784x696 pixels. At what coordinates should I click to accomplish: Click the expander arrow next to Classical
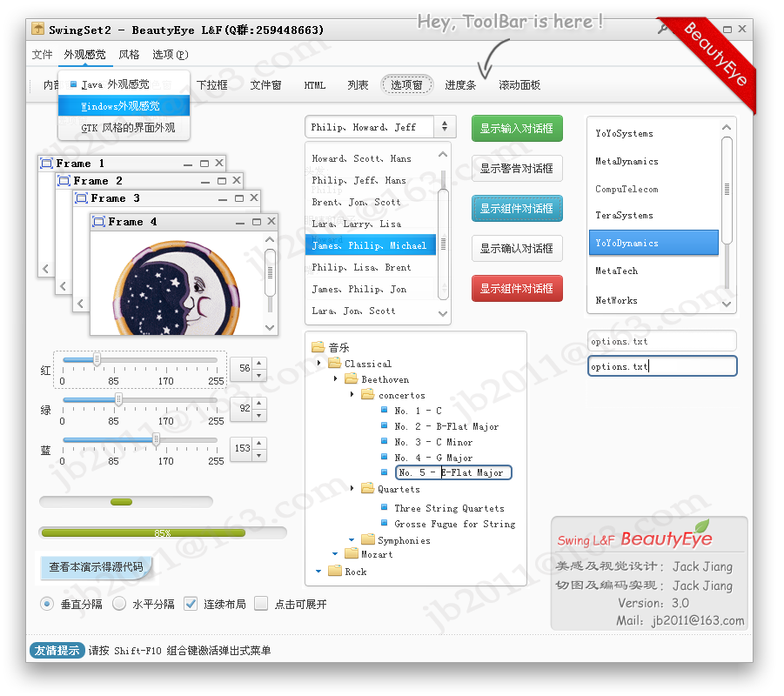coord(318,364)
